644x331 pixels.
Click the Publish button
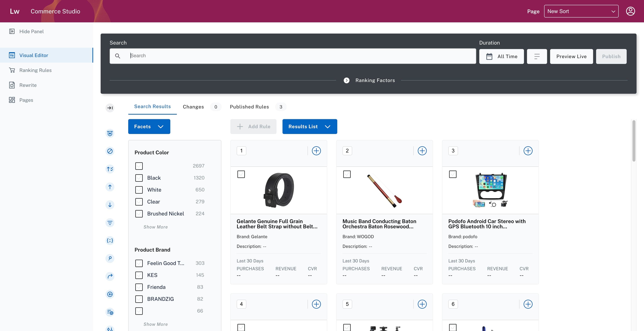(x=611, y=56)
